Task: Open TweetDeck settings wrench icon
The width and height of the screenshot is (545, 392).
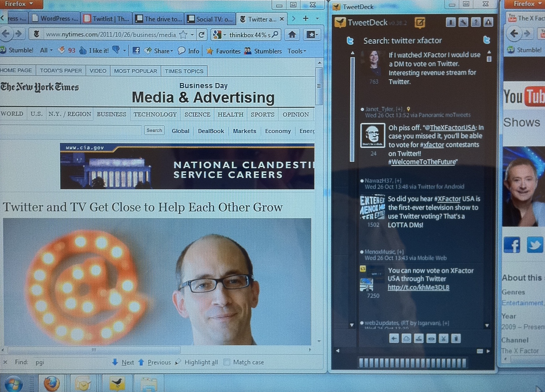Action: (463, 22)
